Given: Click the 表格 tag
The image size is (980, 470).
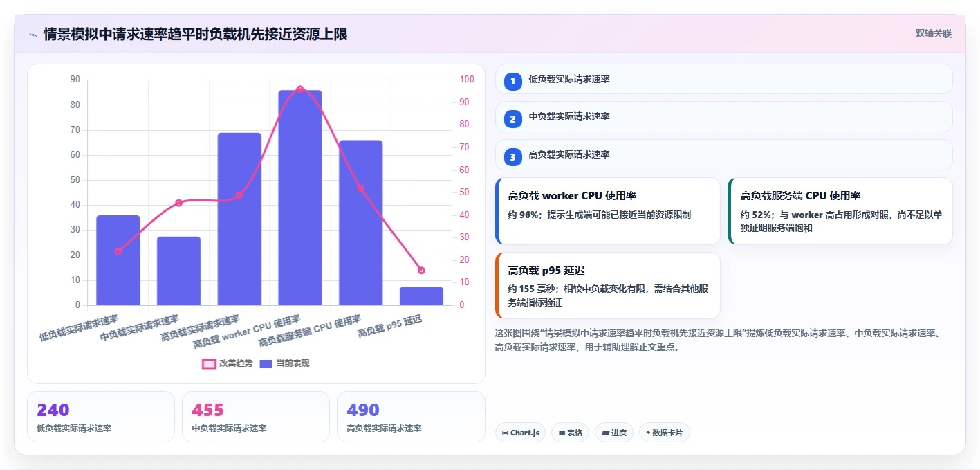Looking at the screenshot, I should [571, 433].
